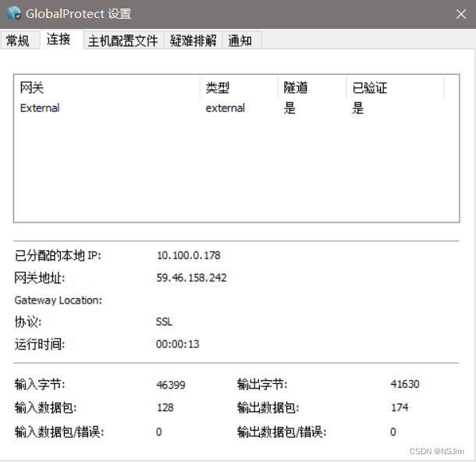Click the 类型 column header

point(239,87)
